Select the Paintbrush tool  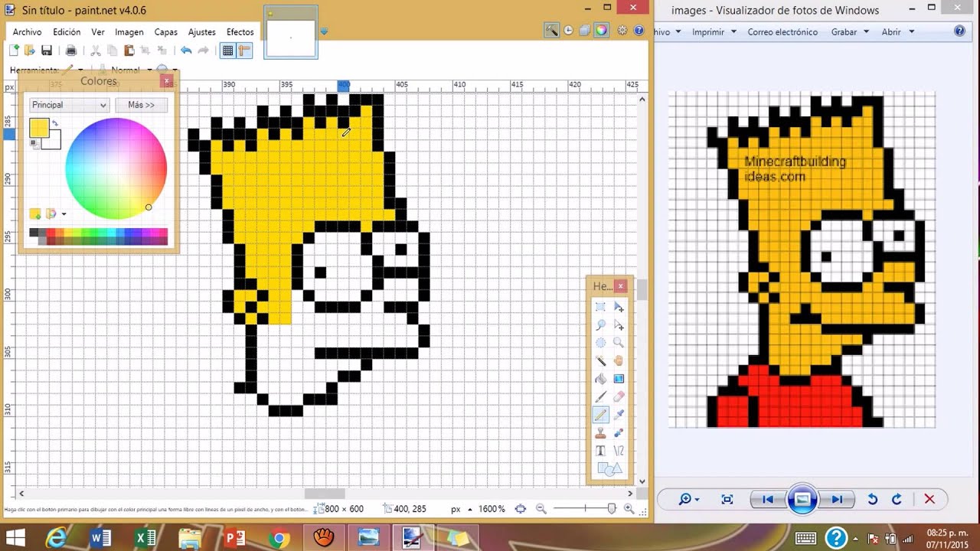601,396
